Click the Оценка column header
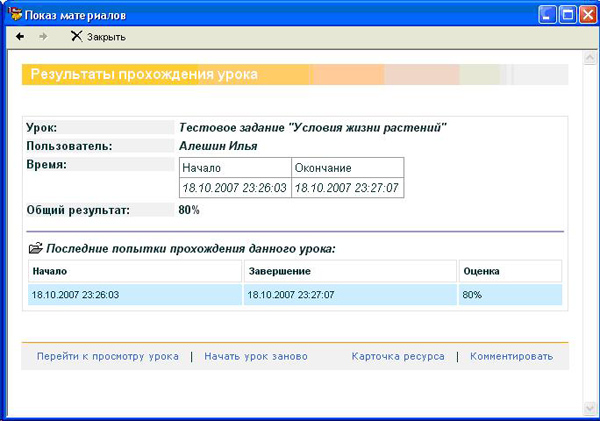Image resolution: width=600 pixels, height=421 pixels. click(510, 271)
